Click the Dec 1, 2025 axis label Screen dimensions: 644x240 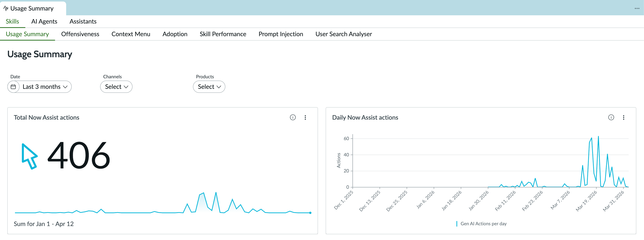coord(343,200)
